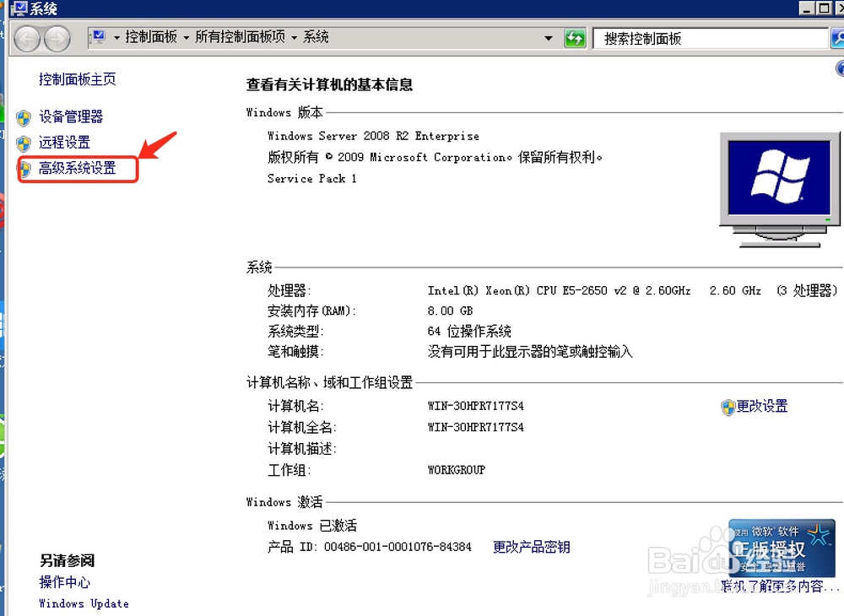Expand arrow before 所有控制面板项 breadcrumb

pos(187,38)
